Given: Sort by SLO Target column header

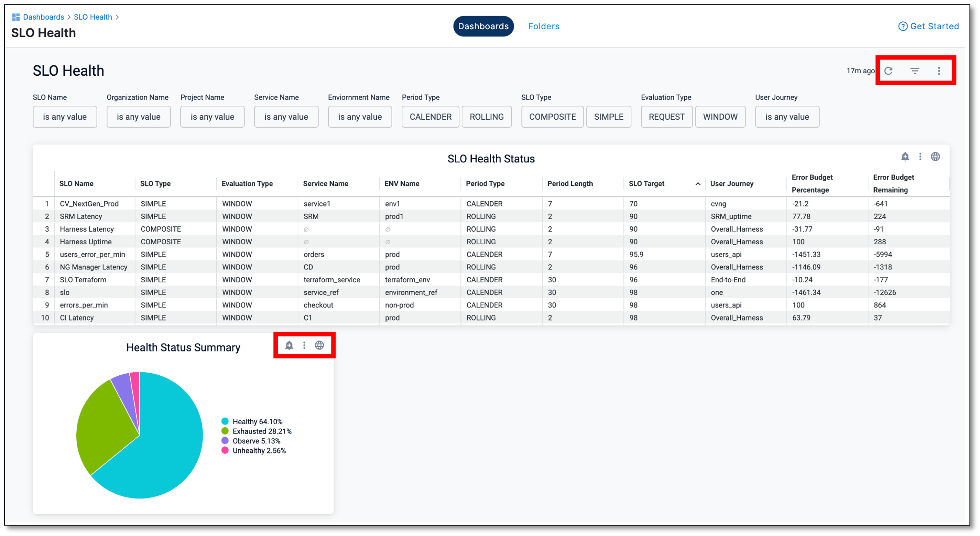Looking at the screenshot, I should [x=646, y=183].
